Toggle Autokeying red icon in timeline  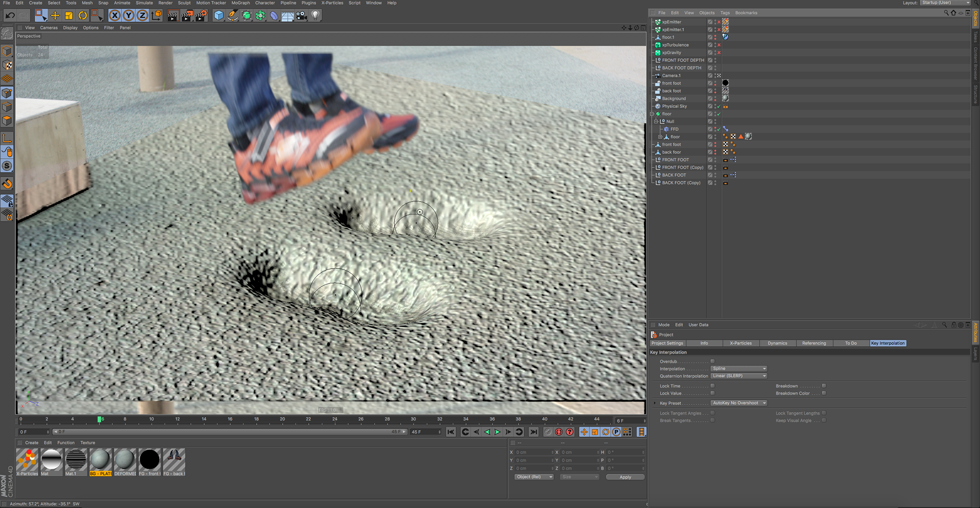[570, 432]
